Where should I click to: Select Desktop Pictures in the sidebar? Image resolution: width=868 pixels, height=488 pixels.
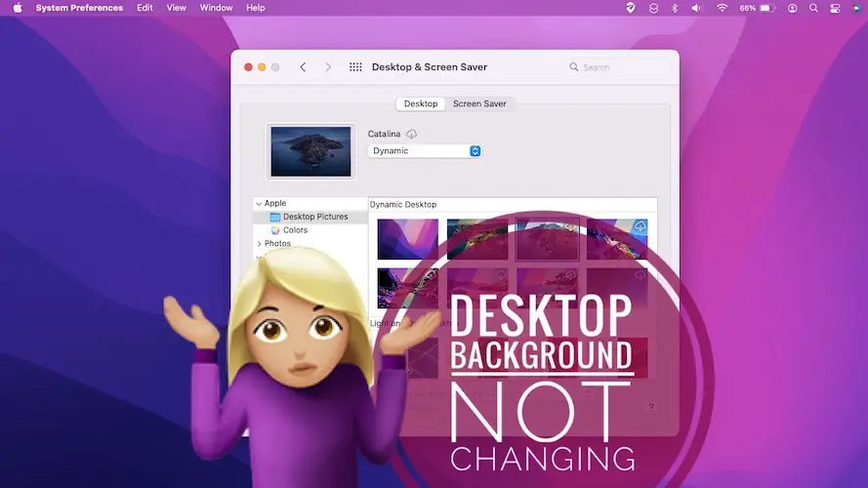314,217
